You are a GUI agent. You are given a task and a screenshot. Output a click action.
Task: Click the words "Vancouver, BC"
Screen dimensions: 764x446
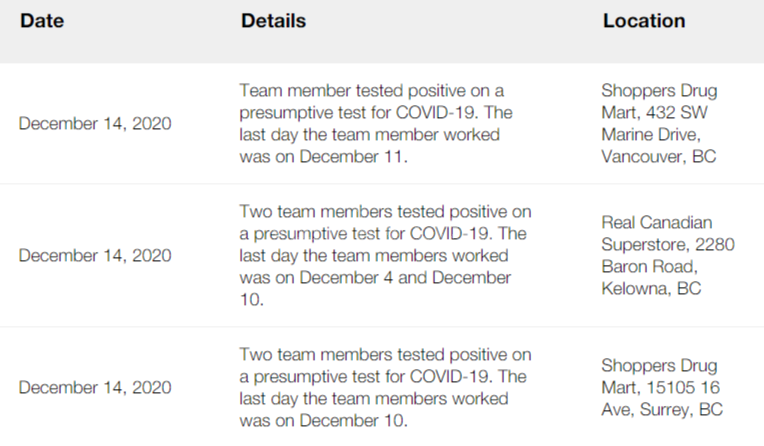coord(659,157)
